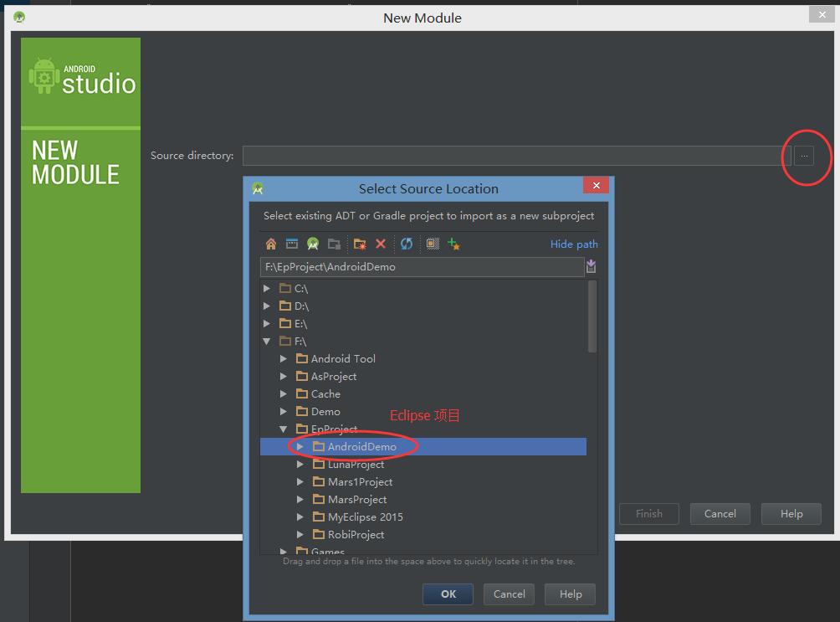Cancel the Select Source Location dialog
This screenshot has width=840, height=622.
point(509,594)
